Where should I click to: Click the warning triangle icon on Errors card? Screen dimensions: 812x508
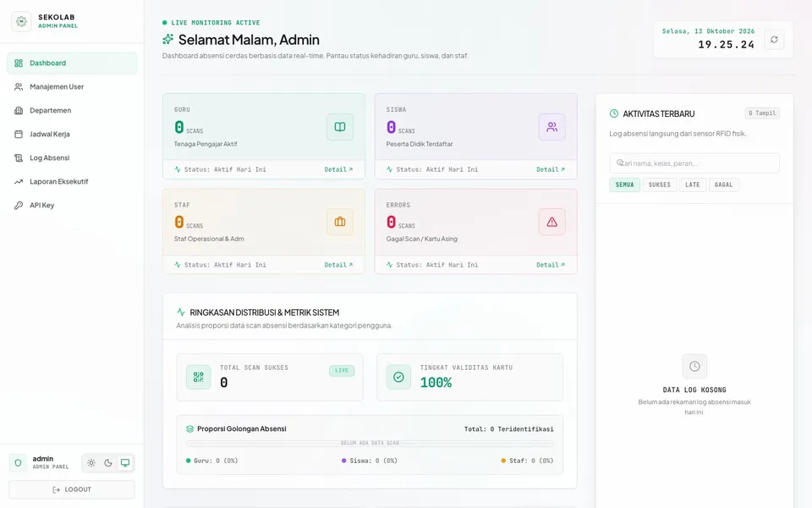[552, 222]
